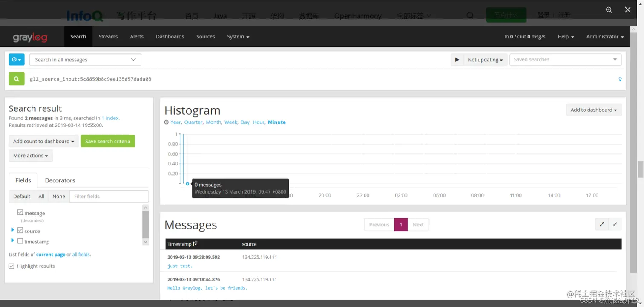
Task: Open the Sources page
Action: point(206,37)
